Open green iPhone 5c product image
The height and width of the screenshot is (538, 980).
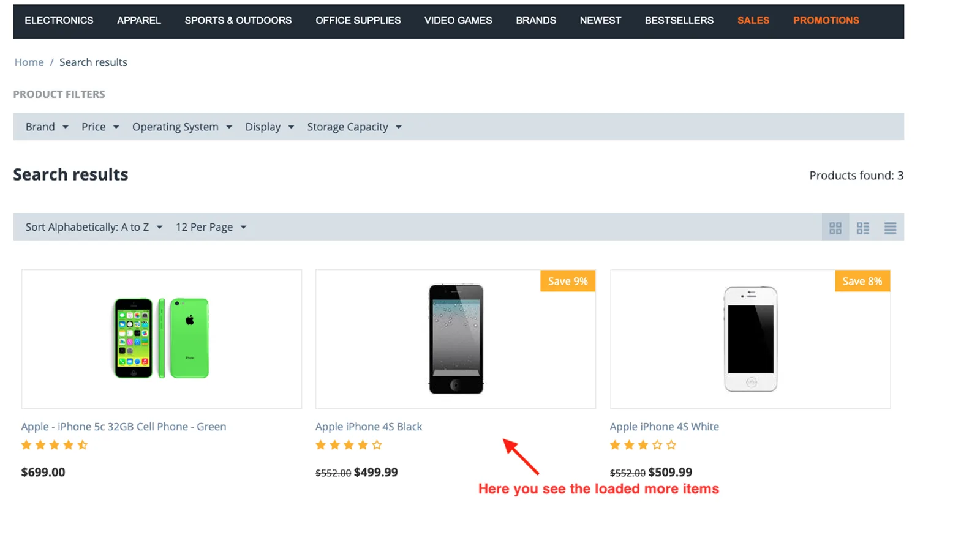tap(162, 338)
